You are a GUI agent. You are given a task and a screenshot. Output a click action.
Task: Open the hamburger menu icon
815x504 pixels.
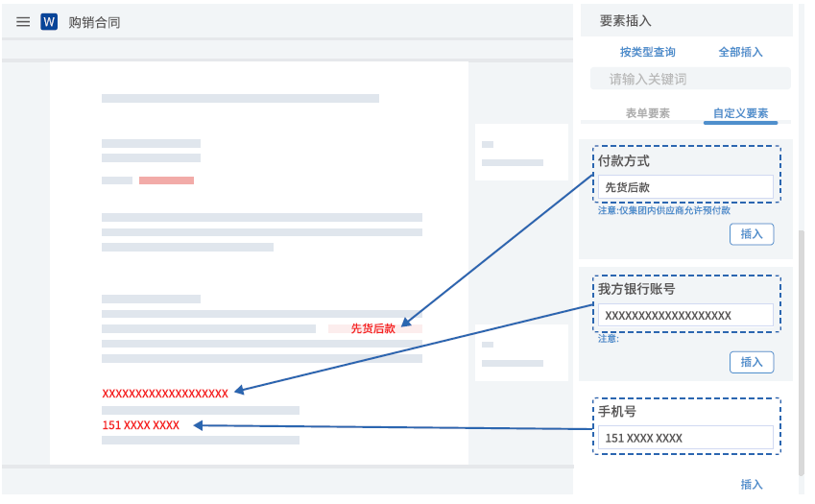click(23, 22)
